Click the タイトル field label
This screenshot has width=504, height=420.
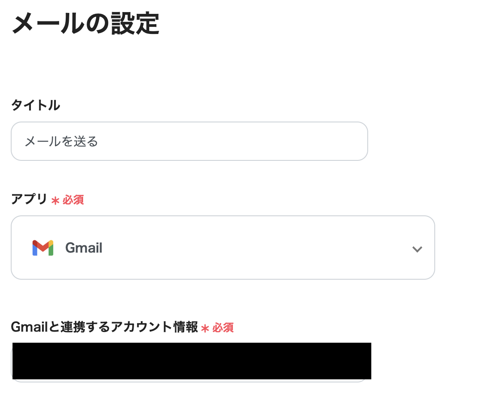point(35,105)
